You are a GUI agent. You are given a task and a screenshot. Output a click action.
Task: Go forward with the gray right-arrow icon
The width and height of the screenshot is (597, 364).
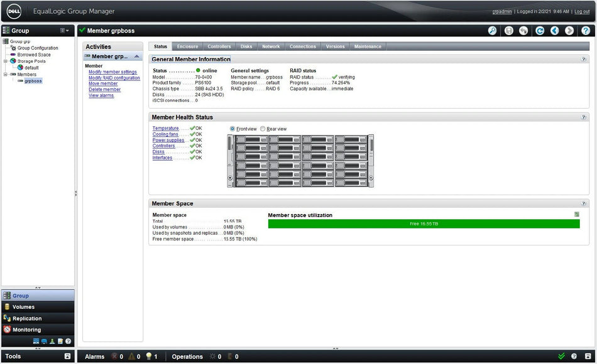point(569,31)
